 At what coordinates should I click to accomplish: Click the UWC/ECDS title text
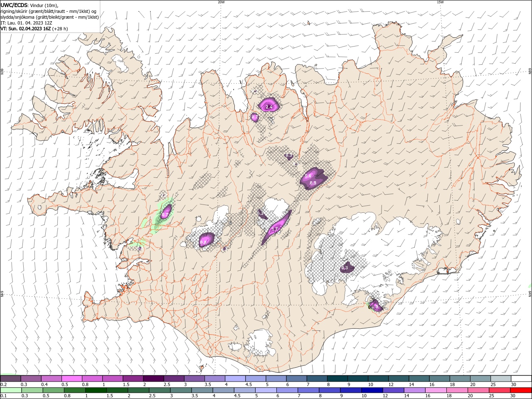pyautogui.click(x=14, y=5)
